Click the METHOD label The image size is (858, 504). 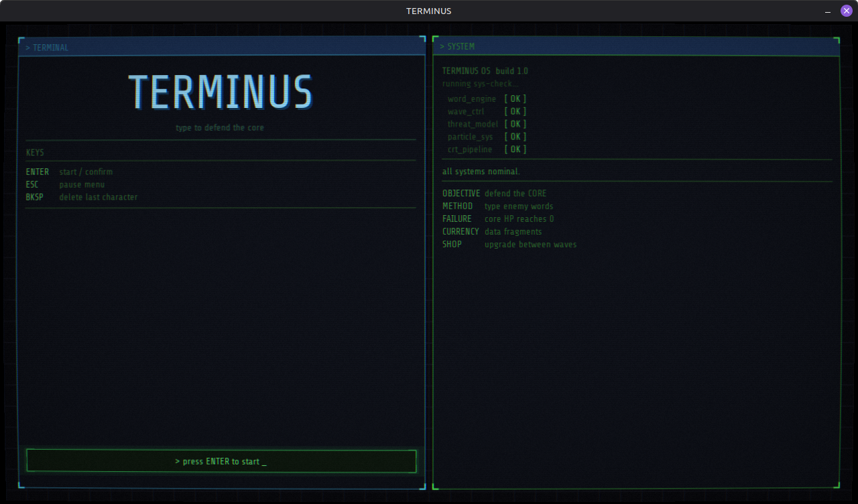(457, 206)
